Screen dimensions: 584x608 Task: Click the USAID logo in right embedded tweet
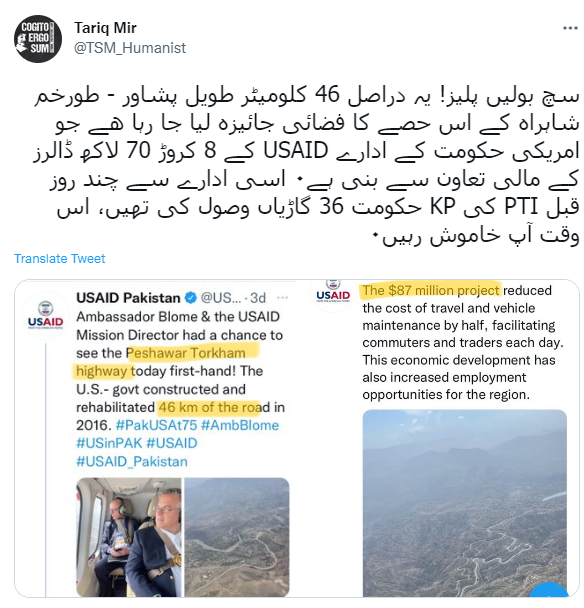333,292
